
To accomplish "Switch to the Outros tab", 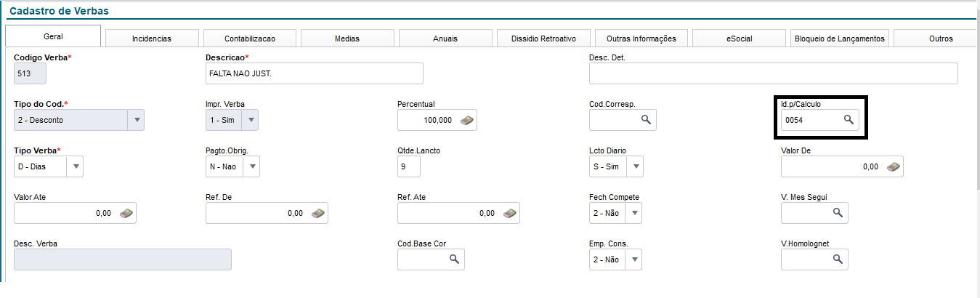I will pos(937,39).
